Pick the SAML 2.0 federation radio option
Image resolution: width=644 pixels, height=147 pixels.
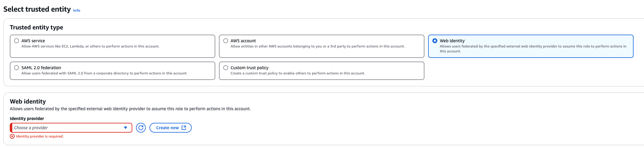17,68
